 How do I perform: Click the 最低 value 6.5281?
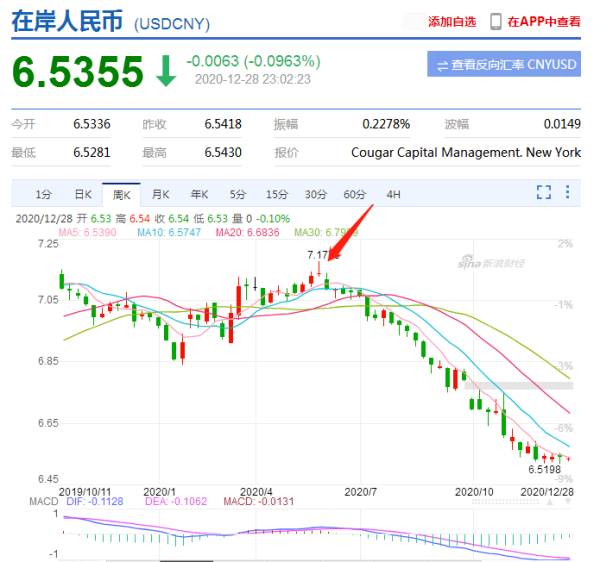click(x=92, y=152)
